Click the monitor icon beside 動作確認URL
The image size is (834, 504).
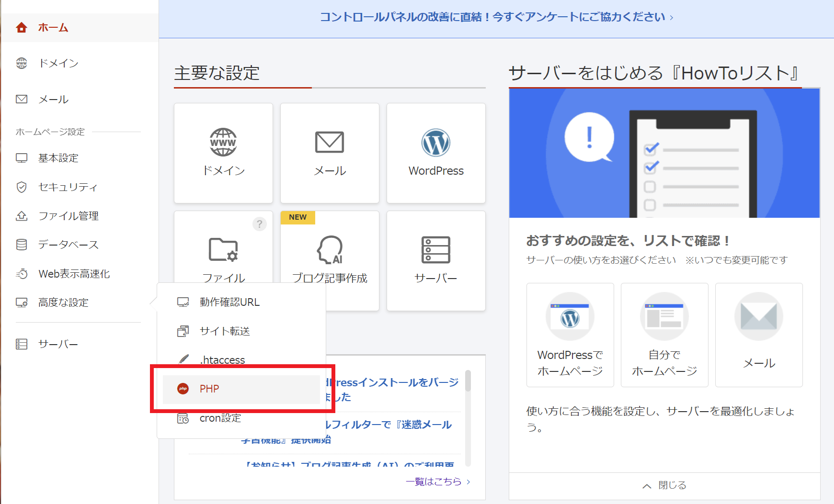coord(183,302)
